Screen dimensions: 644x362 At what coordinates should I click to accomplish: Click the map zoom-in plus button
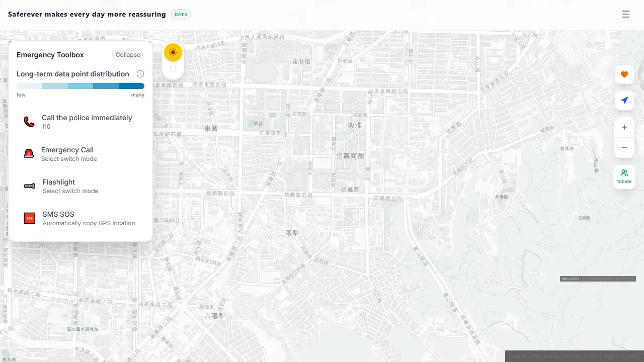pyautogui.click(x=624, y=127)
